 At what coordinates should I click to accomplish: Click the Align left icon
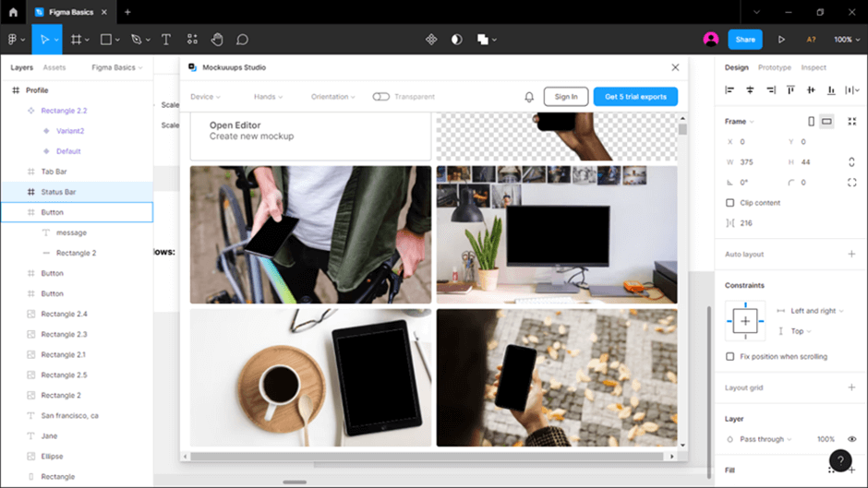[x=729, y=89]
